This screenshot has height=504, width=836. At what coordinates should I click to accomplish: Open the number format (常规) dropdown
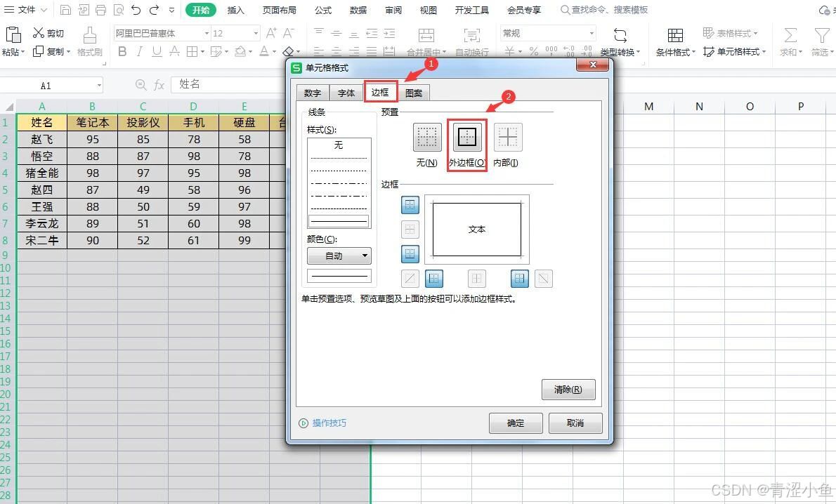pyautogui.click(x=592, y=33)
